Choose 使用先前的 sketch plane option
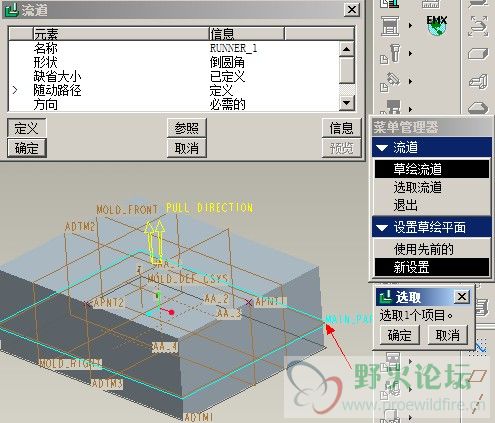 pyautogui.click(x=423, y=249)
